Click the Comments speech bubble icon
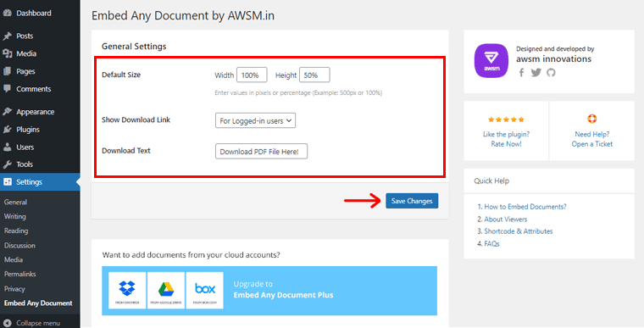The image size is (644, 328). click(7, 88)
